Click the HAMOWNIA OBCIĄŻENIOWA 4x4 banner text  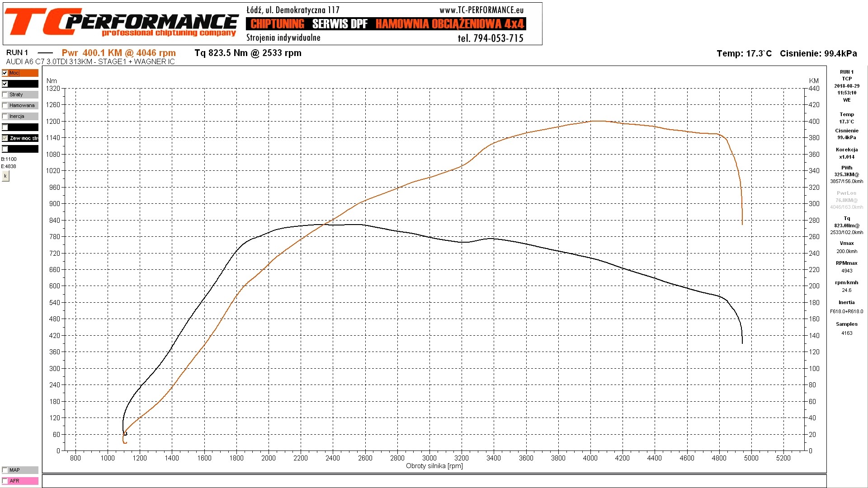[450, 24]
